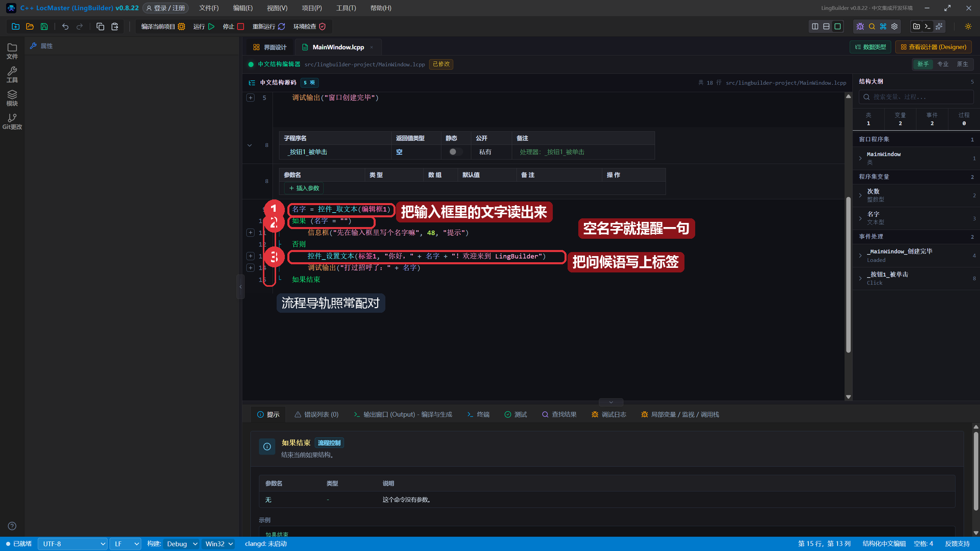
Task: Click 编译当前项目 compile button
Action: coord(163,27)
